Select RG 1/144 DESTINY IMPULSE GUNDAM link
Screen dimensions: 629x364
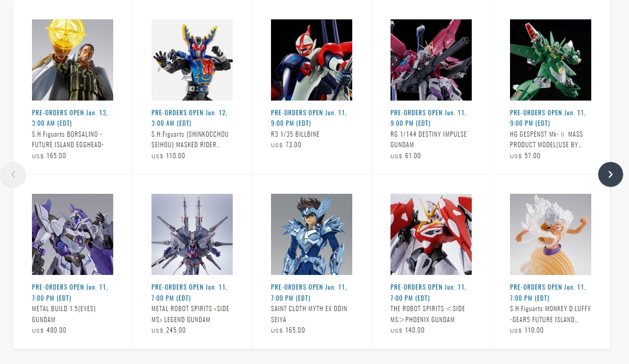click(x=428, y=139)
